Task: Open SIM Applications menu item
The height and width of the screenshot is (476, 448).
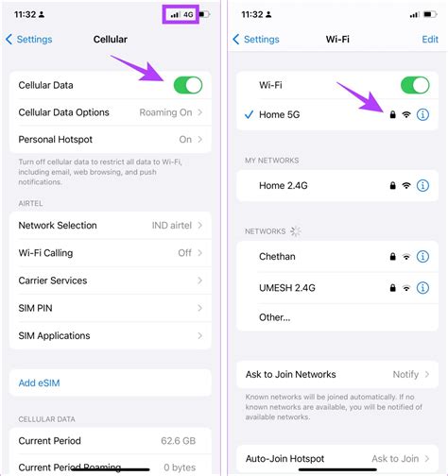Action: click(x=111, y=335)
